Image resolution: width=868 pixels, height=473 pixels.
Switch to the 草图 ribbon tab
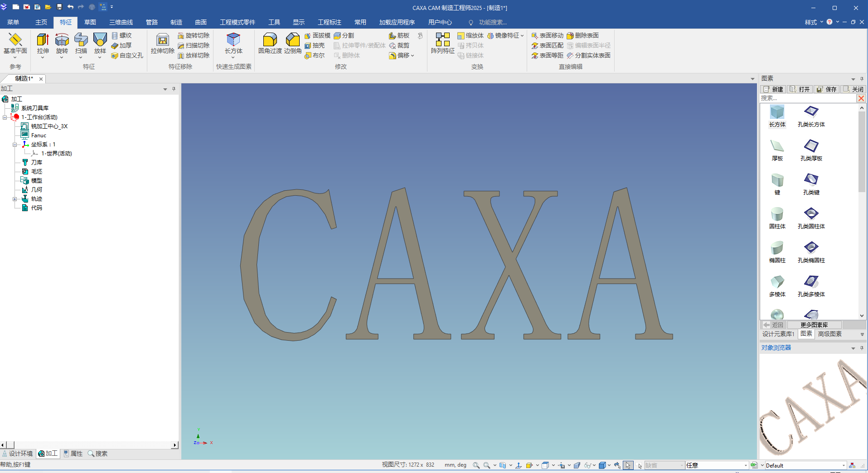(x=90, y=22)
